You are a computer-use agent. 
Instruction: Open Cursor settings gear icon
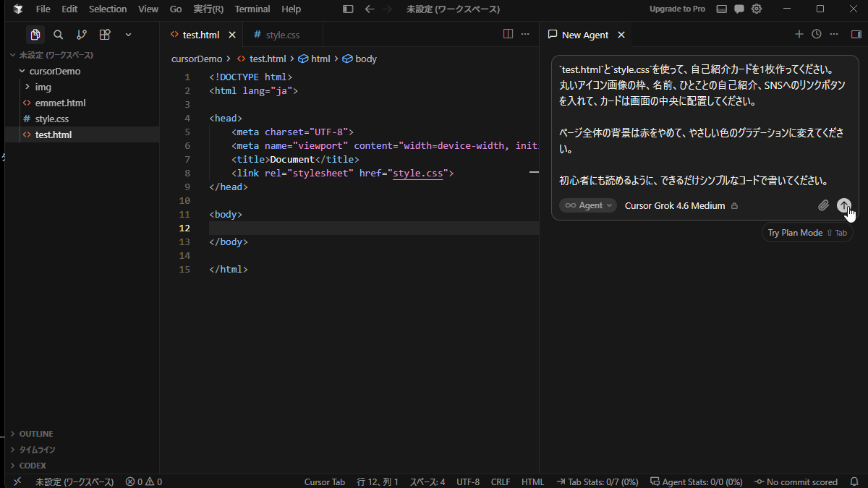coord(757,9)
